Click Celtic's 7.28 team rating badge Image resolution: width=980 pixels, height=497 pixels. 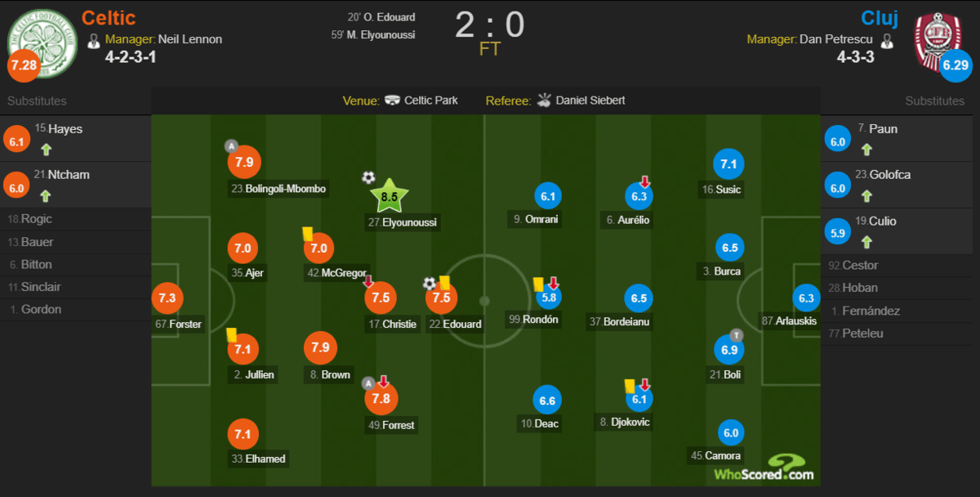point(23,65)
